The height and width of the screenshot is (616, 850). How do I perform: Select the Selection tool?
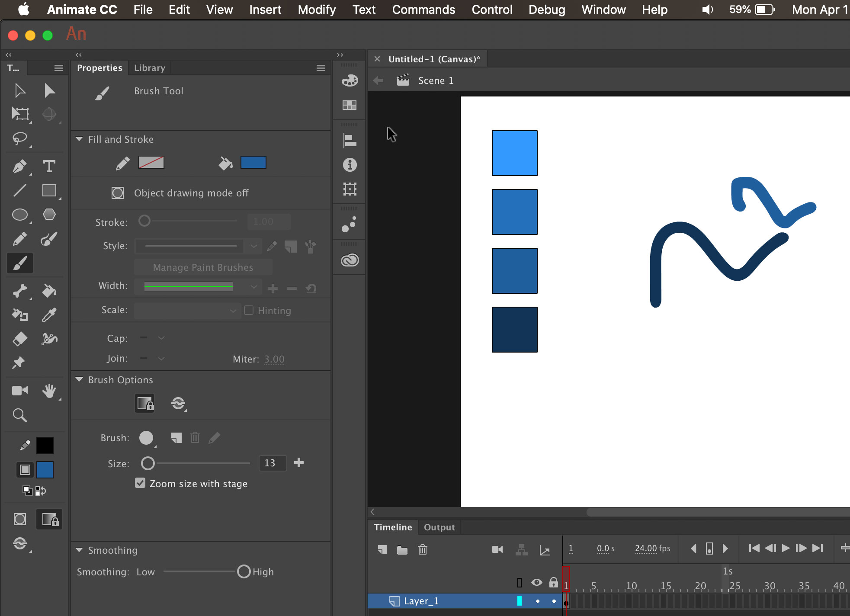coord(19,90)
